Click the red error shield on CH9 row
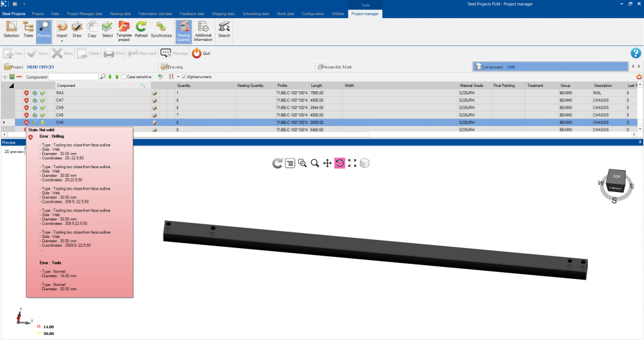This screenshot has width=644, height=340. pos(26,108)
